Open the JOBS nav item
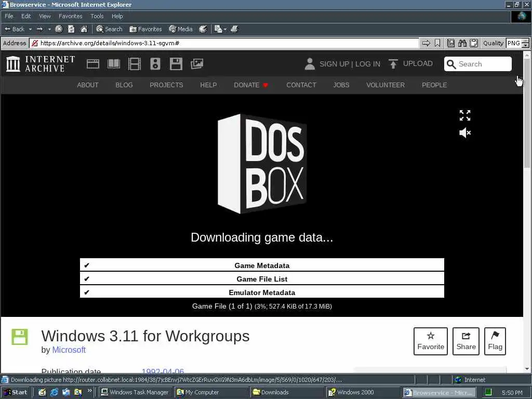532x399 pixels. click(341, 85)
